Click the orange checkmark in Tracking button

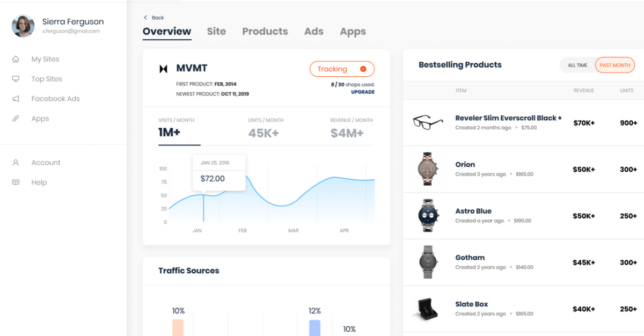(363, 69)
